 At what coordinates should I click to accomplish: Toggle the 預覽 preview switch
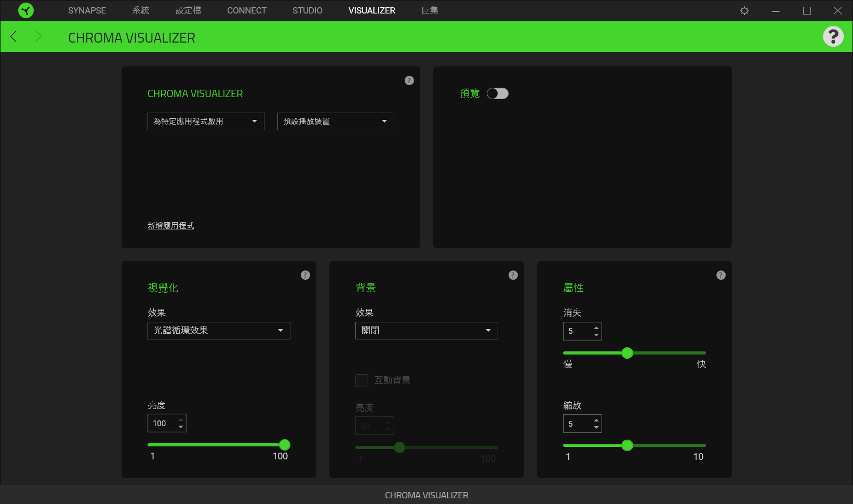click(x=497, y=93)
